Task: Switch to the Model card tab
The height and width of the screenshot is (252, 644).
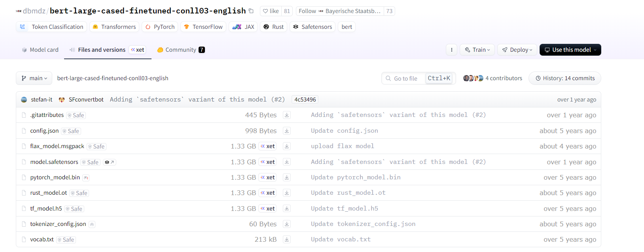Action: 40,50
